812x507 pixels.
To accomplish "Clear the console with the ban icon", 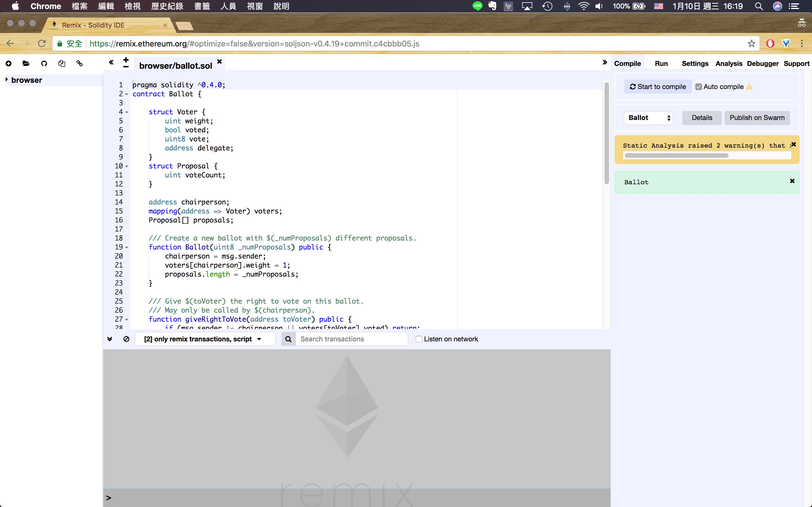I will click(127, 339).
